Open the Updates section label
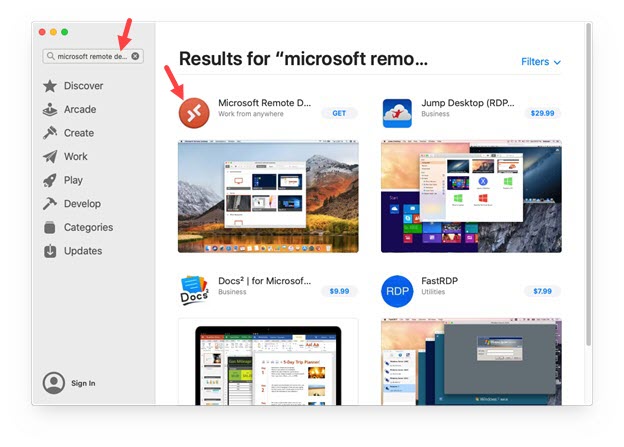624x447 pixels. tap(83, 251)
